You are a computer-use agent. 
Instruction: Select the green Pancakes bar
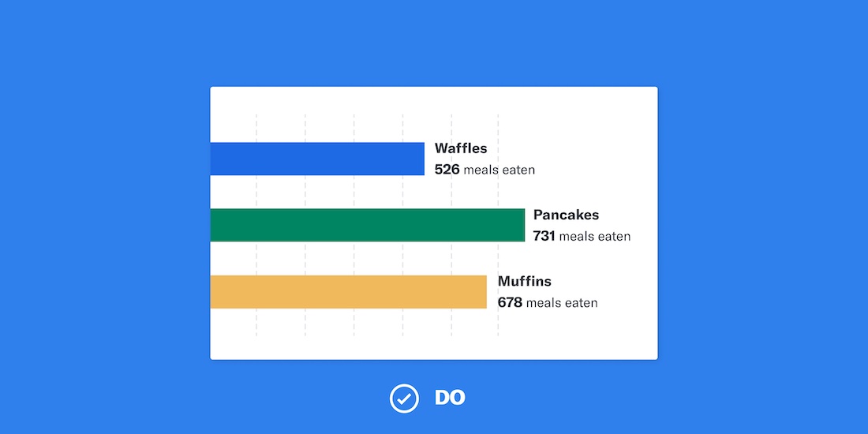point(367,225)
